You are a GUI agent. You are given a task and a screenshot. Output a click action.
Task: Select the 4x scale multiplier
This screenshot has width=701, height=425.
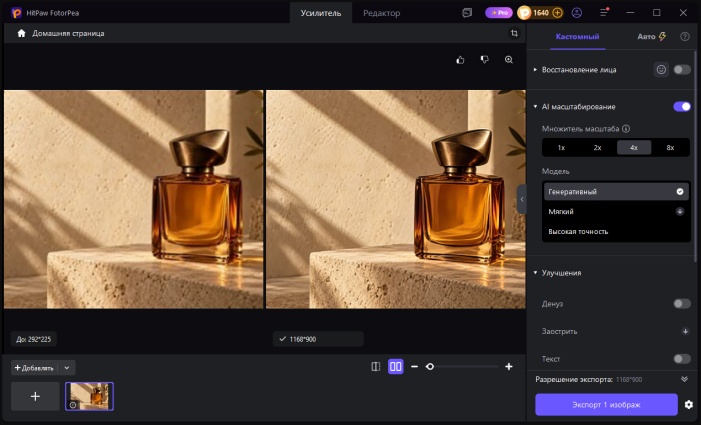(634, 147)
